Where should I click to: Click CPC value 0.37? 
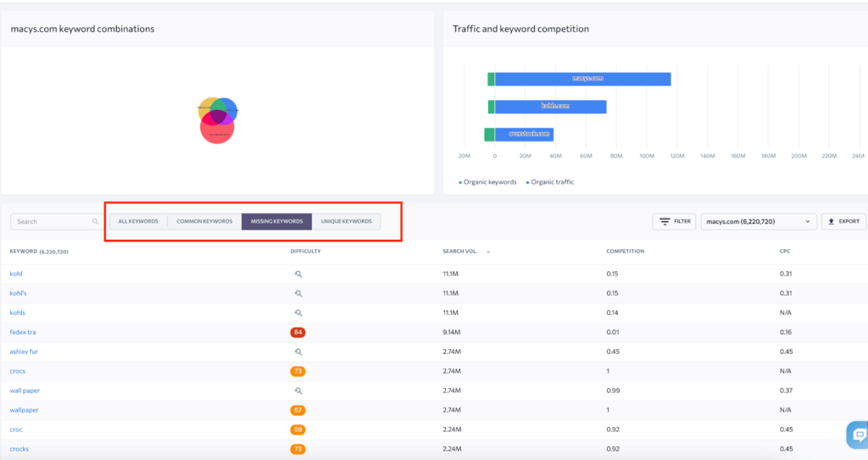(x=786, y=391)
